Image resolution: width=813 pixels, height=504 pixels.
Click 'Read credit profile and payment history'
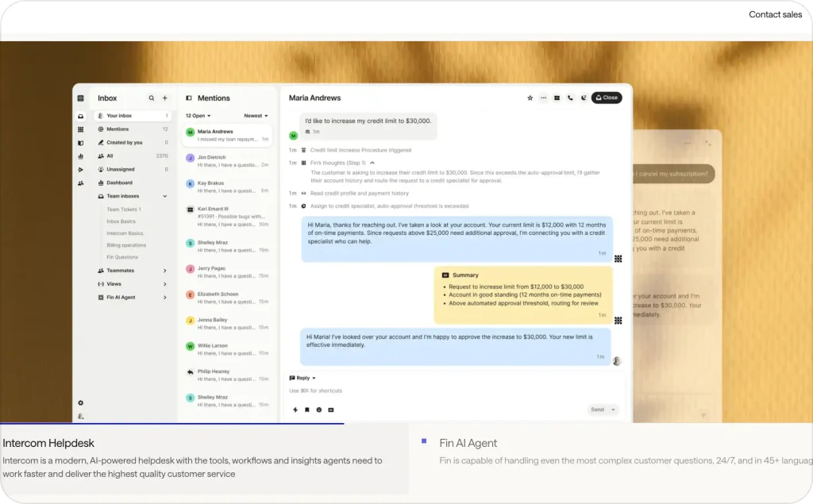[x=360, y=194]
